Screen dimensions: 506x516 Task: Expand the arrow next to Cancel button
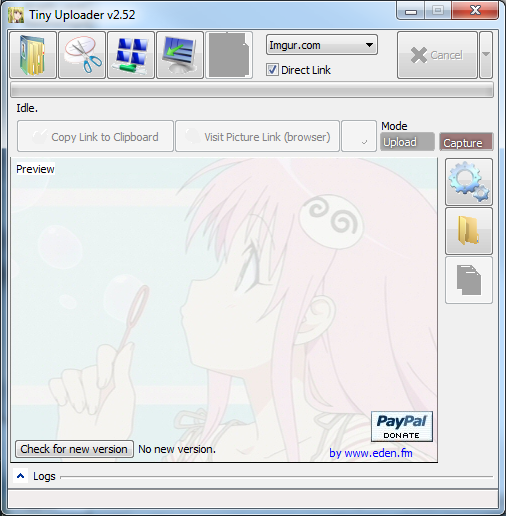click(x=486, y=55)
